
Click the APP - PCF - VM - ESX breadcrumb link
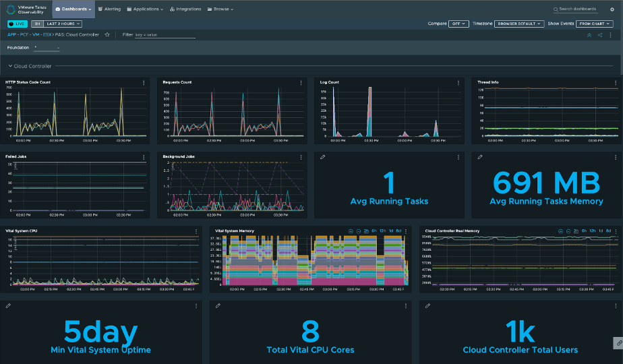pos(30,34)
